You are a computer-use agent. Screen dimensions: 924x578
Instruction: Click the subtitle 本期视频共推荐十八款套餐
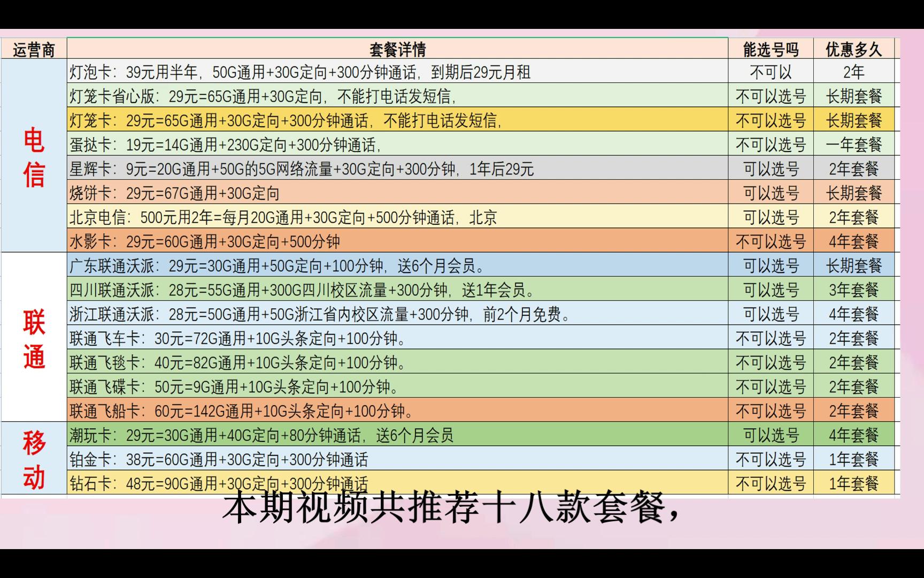[451, 508]
